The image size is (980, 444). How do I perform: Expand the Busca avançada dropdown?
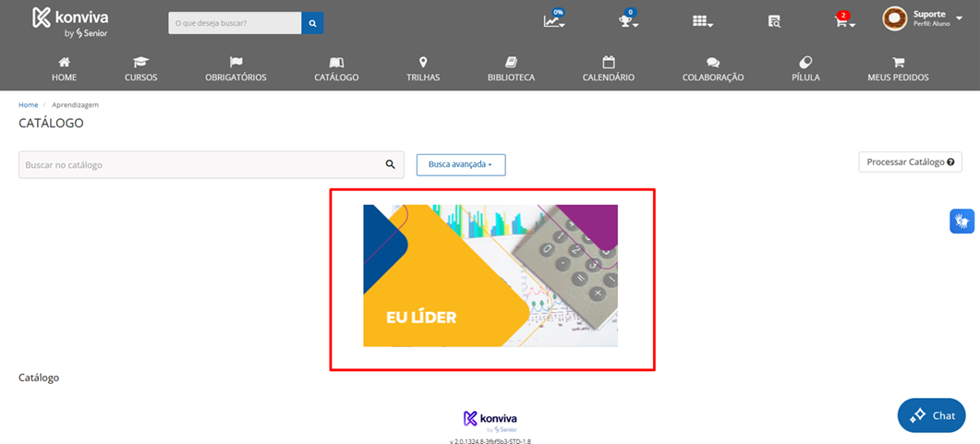(461, 165)
